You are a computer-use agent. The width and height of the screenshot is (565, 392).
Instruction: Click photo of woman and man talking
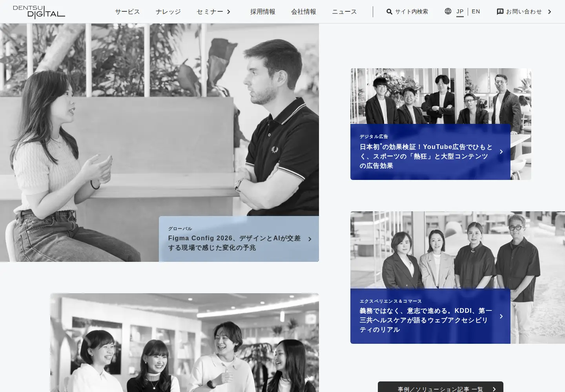click(159, 120)
